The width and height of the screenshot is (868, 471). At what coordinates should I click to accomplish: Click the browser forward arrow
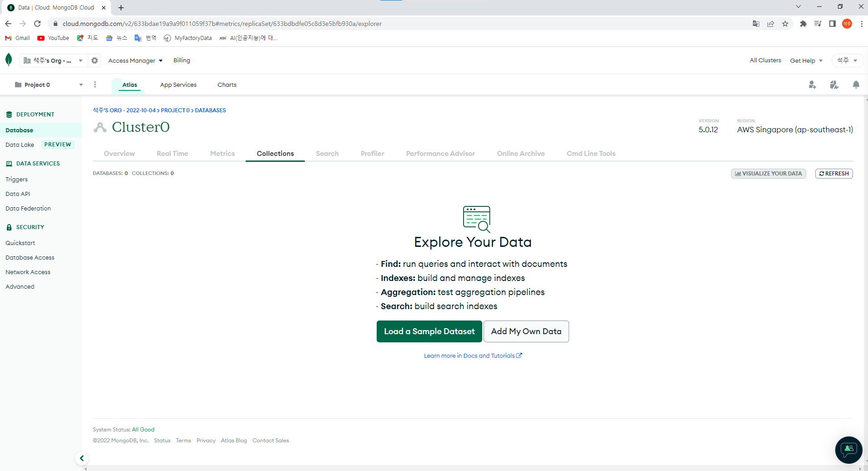[23, 24]
